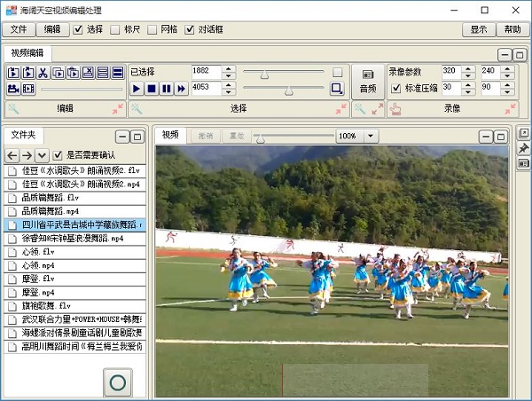This screenshot has height=401, width=532.
Task: Play the video
Action: (137, 89)
